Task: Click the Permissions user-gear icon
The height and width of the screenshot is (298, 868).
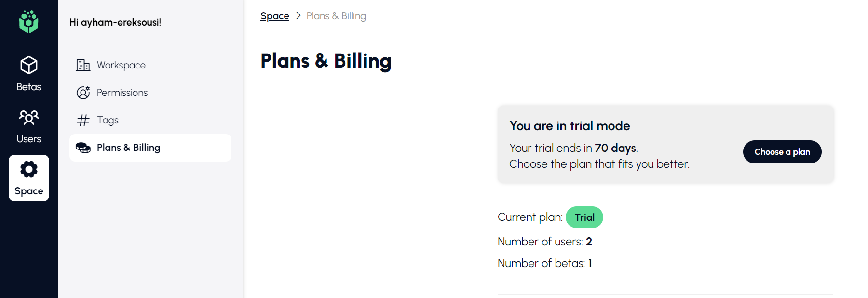Action: tap(83, 93)
